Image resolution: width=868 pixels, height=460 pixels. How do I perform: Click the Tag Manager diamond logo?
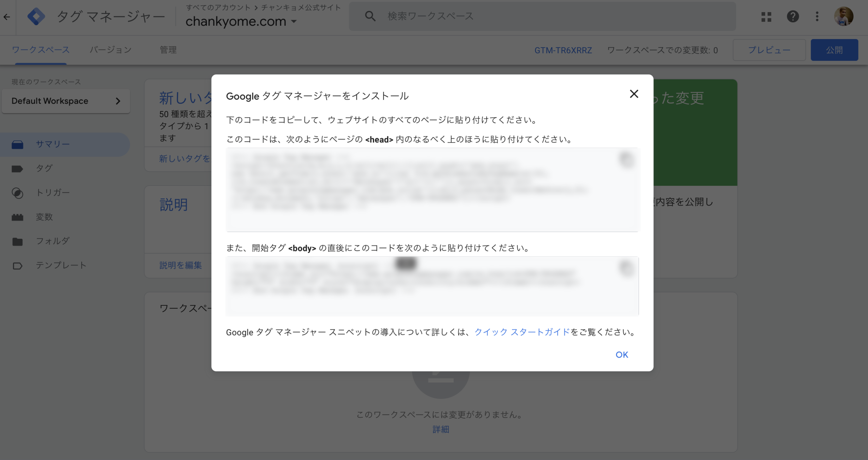(x=36, y=16)
